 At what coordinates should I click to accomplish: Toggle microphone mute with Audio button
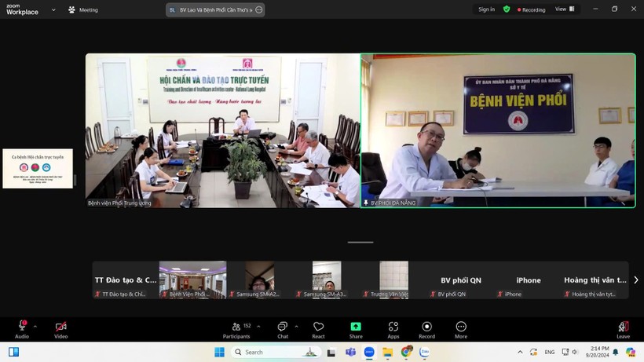point(22,329)
